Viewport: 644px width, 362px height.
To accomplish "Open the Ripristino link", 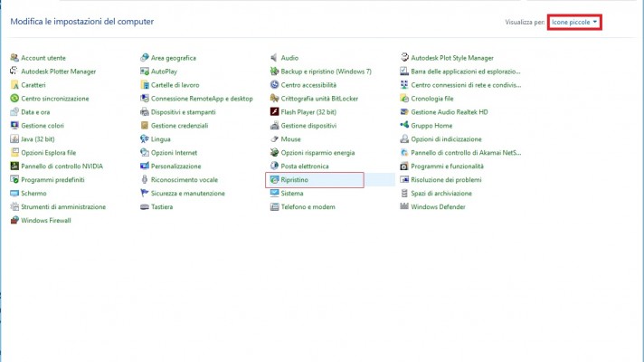I will point(294,180).
